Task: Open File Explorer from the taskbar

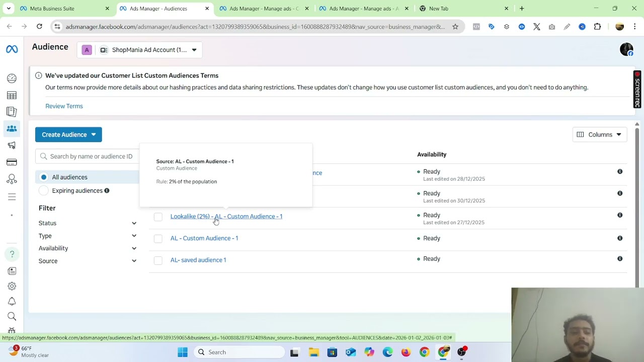Action: pyautogui.click(x=313, y=352)
